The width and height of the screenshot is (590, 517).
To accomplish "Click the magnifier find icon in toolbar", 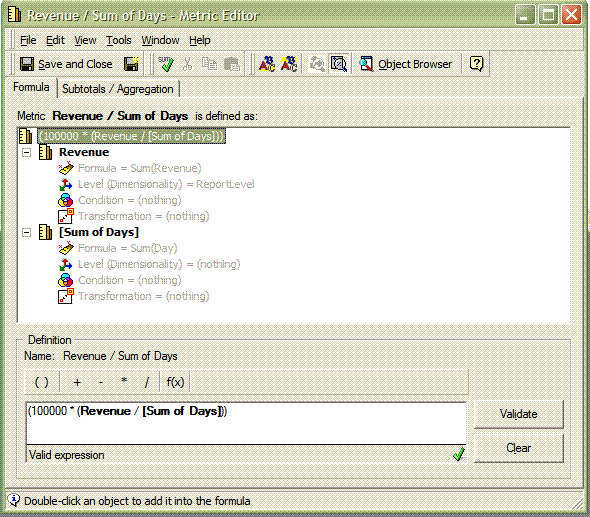I will pyautogui.click(x=339, y=64).
